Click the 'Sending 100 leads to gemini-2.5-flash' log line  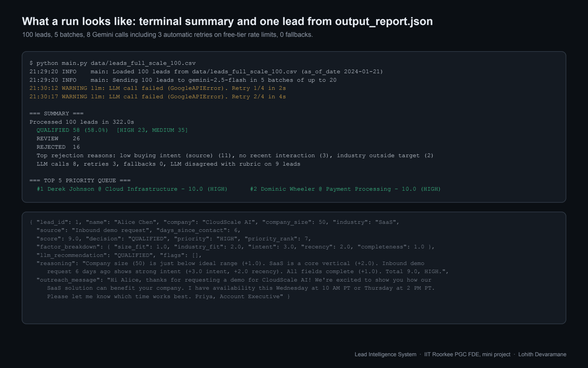point(183,80)
